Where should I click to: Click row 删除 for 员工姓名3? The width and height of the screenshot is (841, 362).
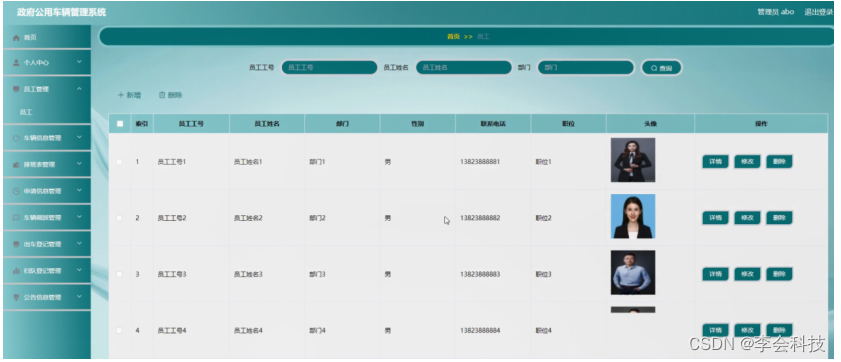pyautogui.click(x=779, y=274)
